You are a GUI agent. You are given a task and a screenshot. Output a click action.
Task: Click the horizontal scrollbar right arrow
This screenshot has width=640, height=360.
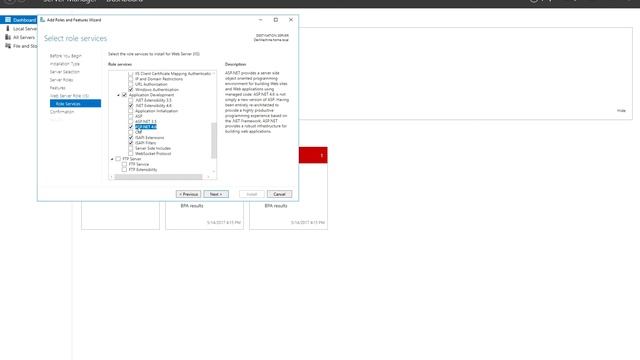(208, 177)
